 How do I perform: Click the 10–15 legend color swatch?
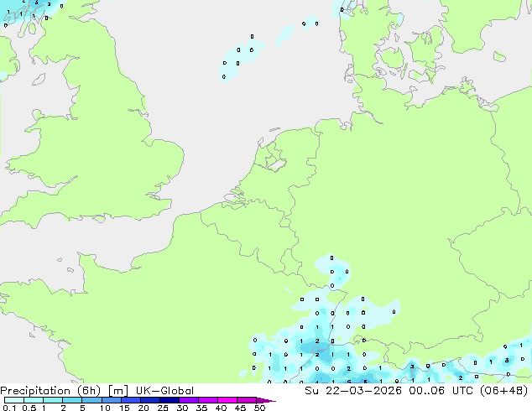(112, 400)
